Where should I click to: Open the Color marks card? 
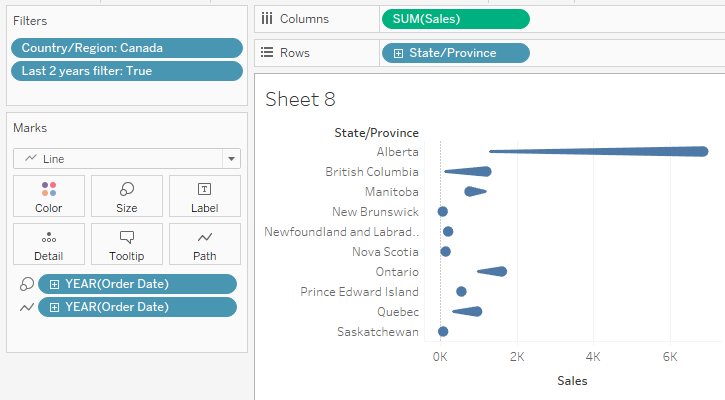point(48,196)
